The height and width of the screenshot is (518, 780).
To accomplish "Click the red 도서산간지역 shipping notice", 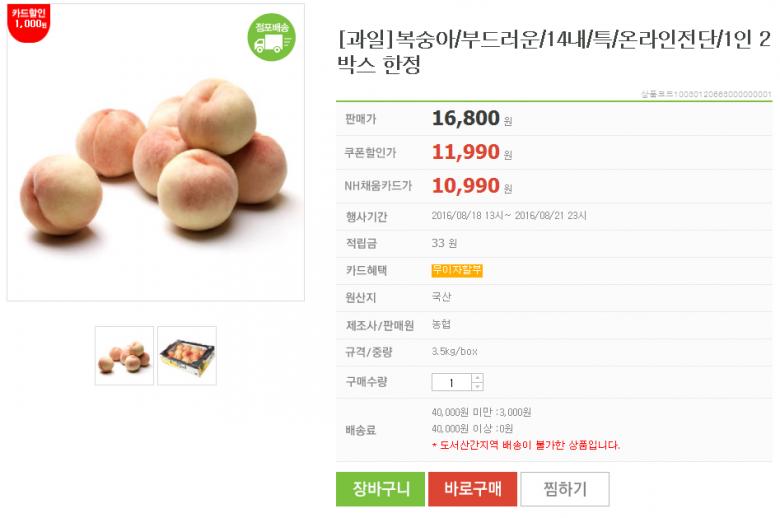I will click(x=526, y=445).
